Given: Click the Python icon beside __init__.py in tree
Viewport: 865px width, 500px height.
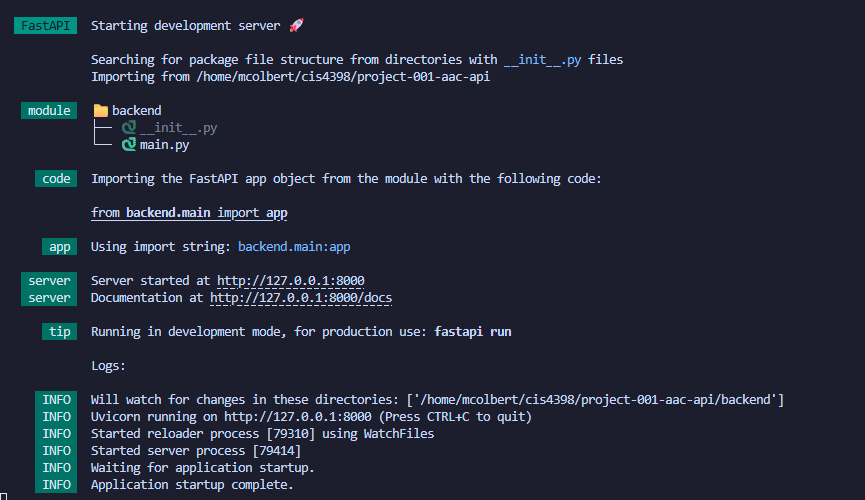Looking at the screenshot, I should coord(128,128).
